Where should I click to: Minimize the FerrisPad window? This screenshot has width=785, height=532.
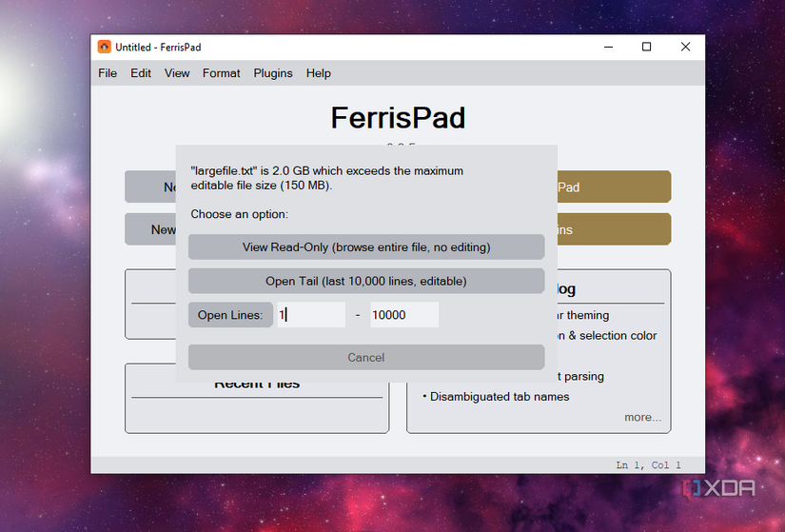click(x=608, y=47)
